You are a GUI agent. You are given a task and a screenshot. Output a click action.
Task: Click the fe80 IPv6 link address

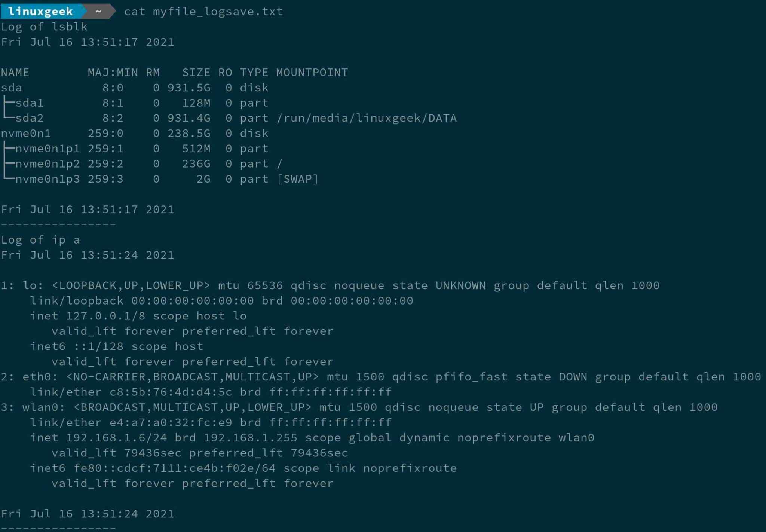(x=174, y=468)
